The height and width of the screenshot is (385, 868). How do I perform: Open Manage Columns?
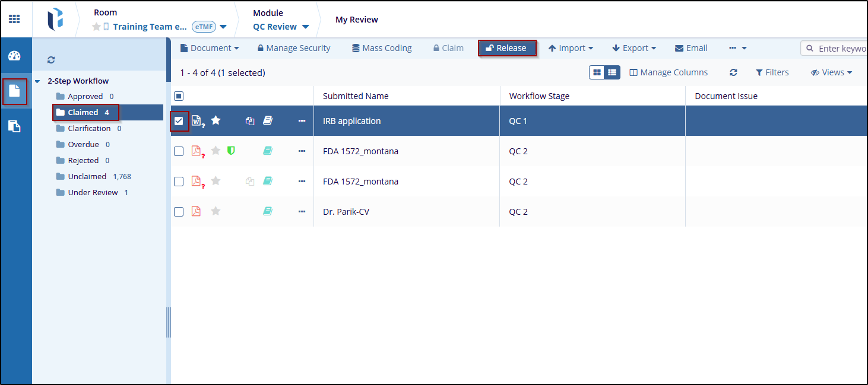(x=669, y=72)
